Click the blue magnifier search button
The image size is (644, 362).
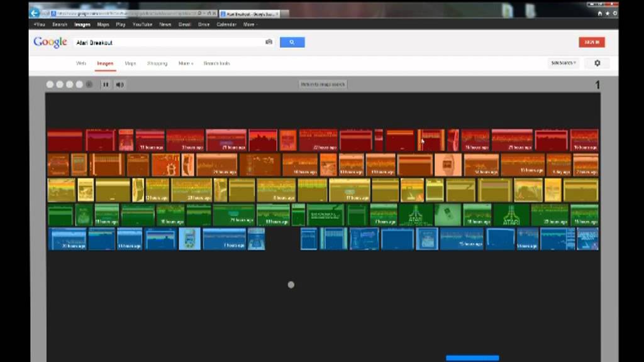pos(292,42)
